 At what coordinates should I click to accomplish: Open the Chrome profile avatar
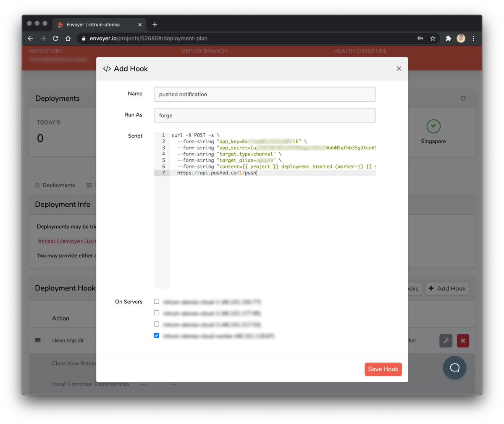tap(461, 38)
